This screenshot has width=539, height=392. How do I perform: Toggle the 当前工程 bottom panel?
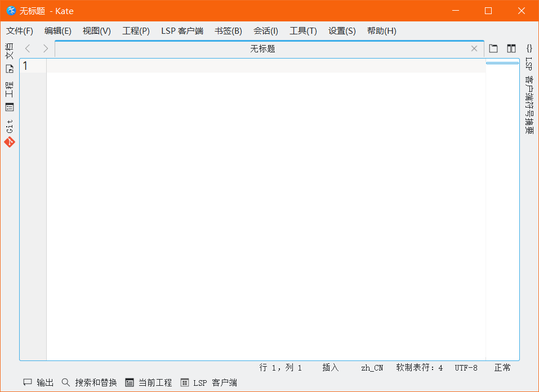click(149, 383)
